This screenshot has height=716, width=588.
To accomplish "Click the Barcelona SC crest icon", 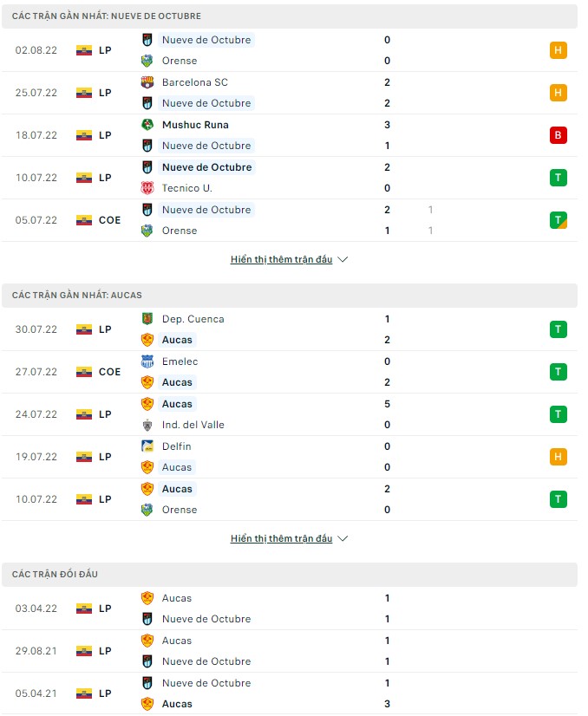I will tap(148, 82).
